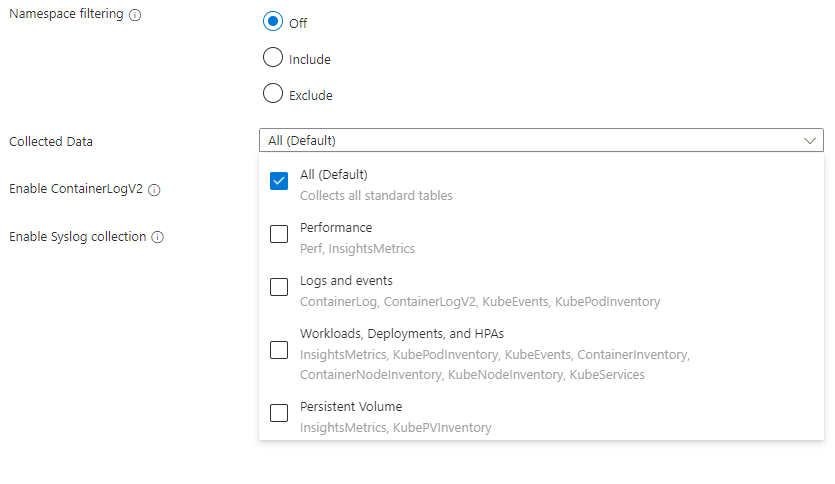The height and width of the screenshot is (484, 835).
Task: Collapse the Collected Data dropdown chevron
Action: pyautogui.click(x=810, y=141)
